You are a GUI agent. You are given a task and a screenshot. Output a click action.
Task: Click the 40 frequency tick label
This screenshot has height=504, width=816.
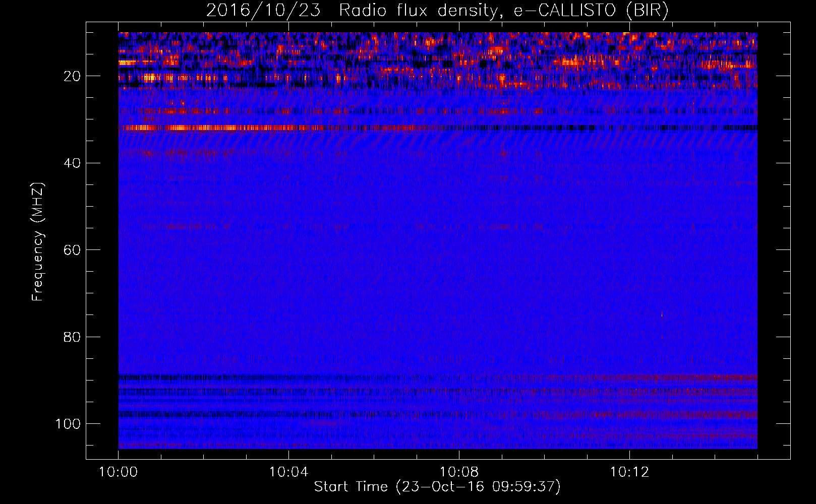click(73, 163)
